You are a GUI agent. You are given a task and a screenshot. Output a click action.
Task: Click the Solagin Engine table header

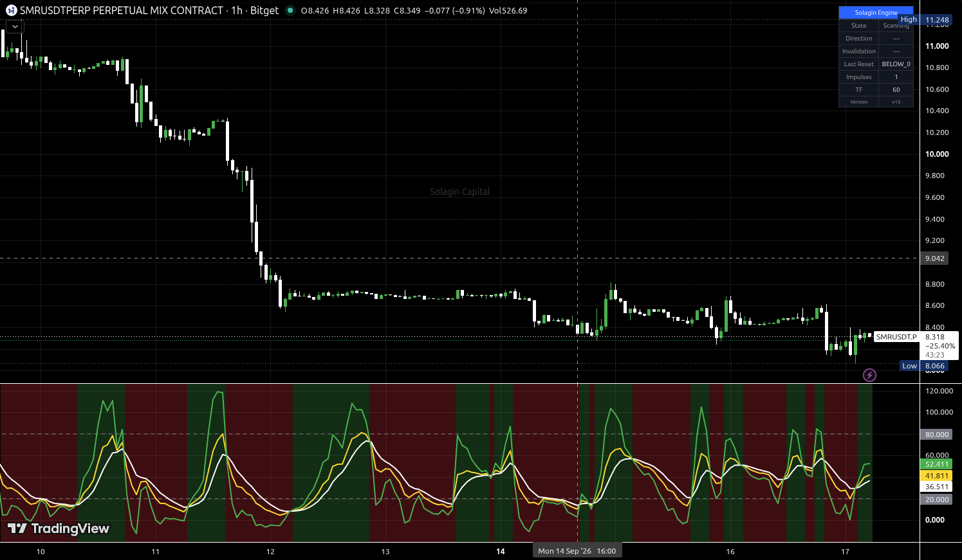point(876,12)
